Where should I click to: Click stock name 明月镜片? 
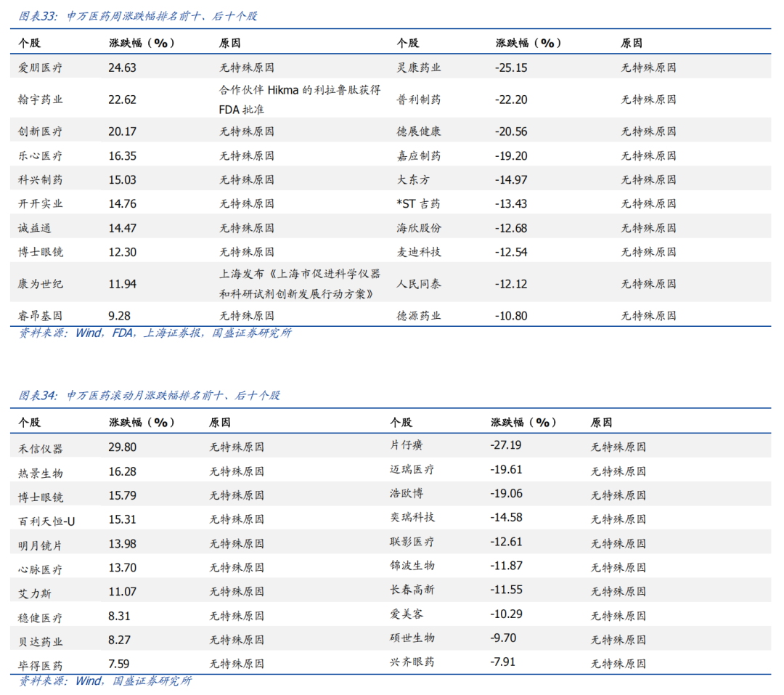pyautogui.click(x=41, y=545)
